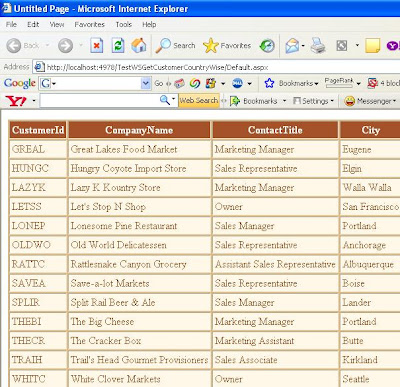
Task: Expand the Google Bookmarks dropdown
Action: 316,84
